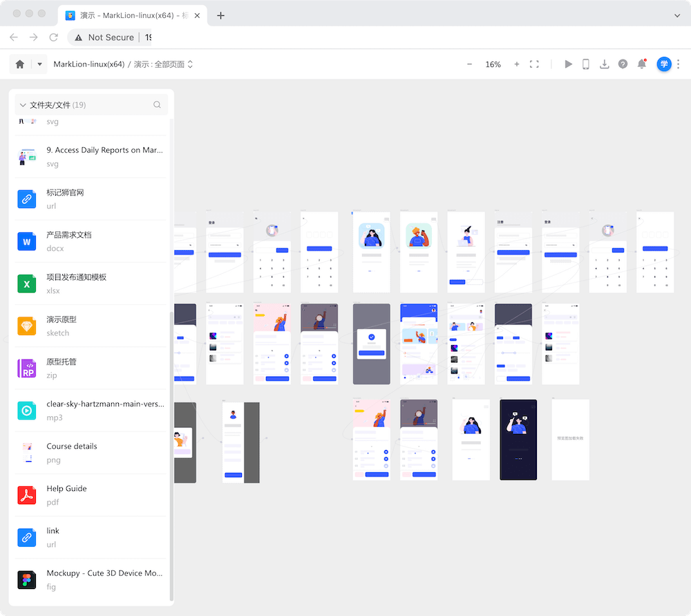Click the home icon in toolbar
This screenshot has width=691, height=616.
[20, 64]
